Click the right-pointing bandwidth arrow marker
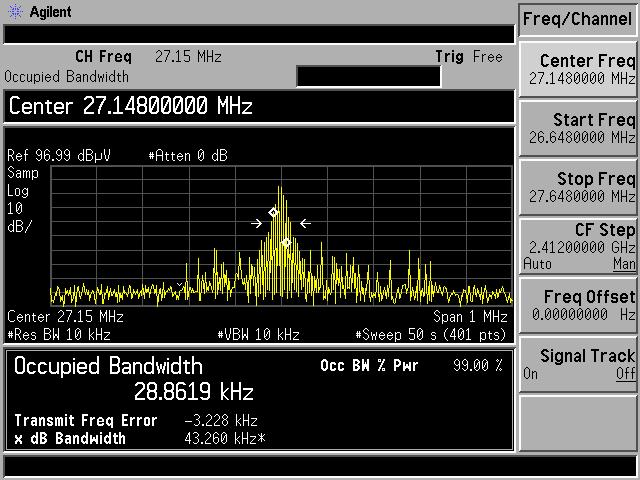Viewport: 640px width, 480px height. (257, 224)
